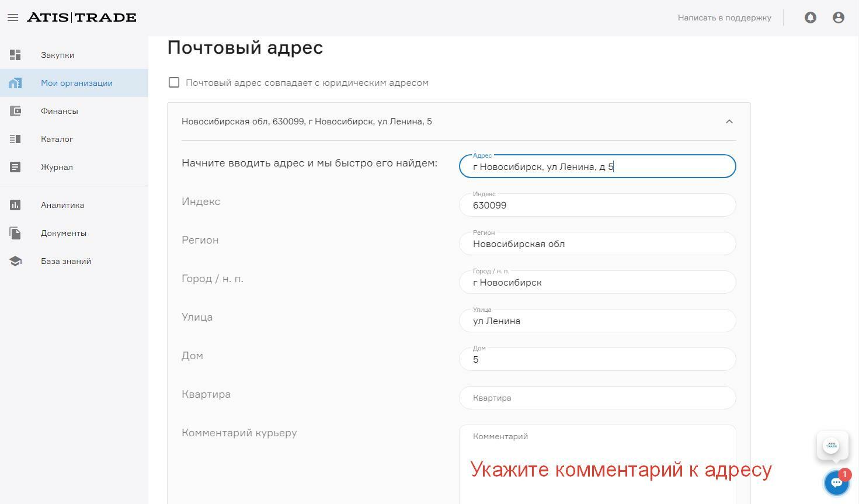Open Журнал in sidebar

[x=74, y=167]
